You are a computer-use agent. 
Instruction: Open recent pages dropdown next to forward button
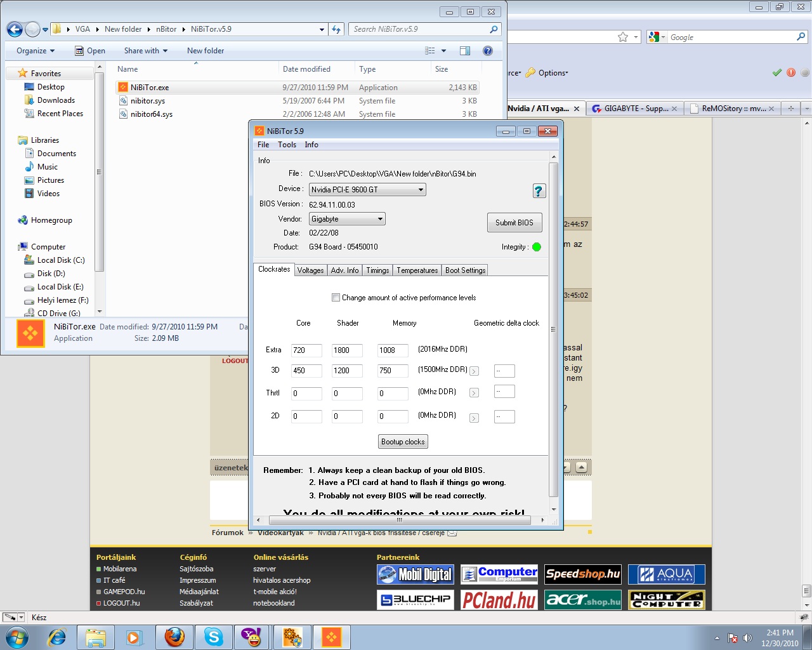pyautogui.click(x=46, y=30)
